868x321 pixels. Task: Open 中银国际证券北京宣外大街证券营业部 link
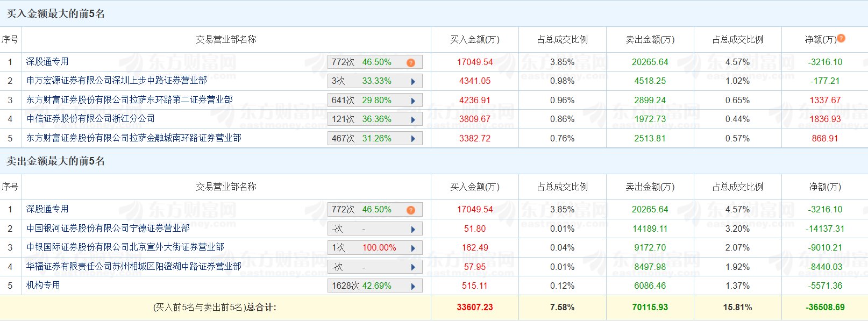pos(125,247)
